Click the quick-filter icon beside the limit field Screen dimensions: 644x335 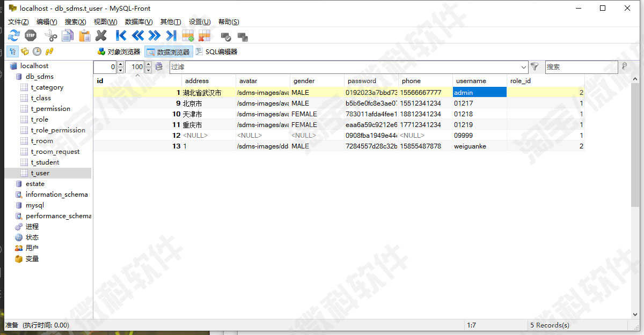[159, 66]
